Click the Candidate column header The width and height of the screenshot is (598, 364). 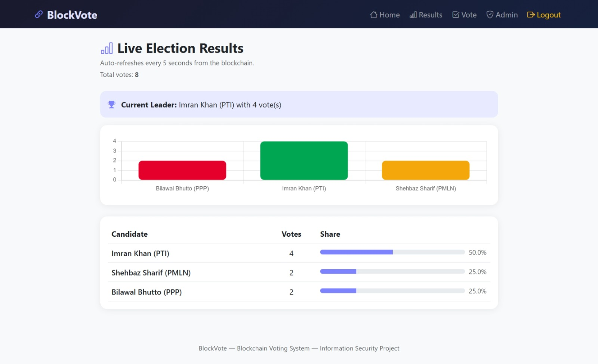click(129, 234)
